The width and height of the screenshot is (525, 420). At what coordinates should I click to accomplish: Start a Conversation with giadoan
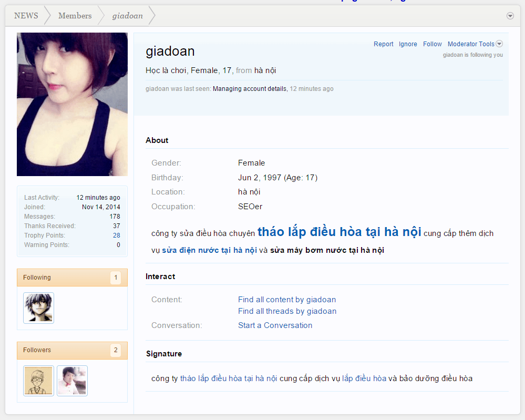pyautogui.click(x=275, y=325)
